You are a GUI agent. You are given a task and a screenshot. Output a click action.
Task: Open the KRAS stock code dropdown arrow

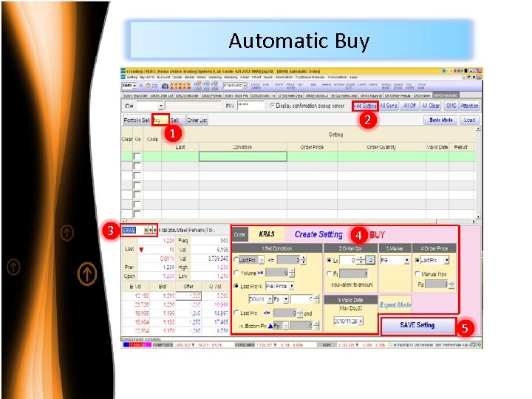click(151, 231)
